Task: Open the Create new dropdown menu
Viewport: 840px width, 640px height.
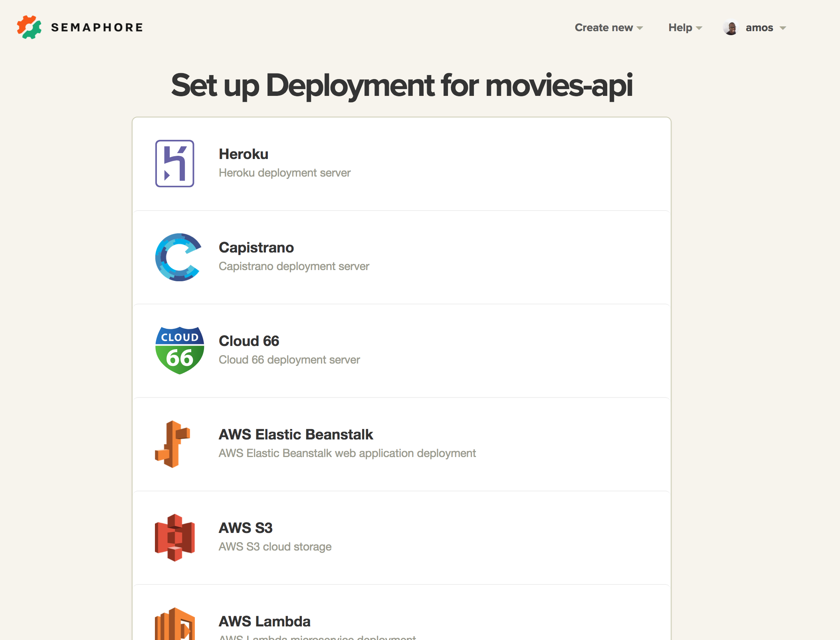Action: [x=608, y=28]
